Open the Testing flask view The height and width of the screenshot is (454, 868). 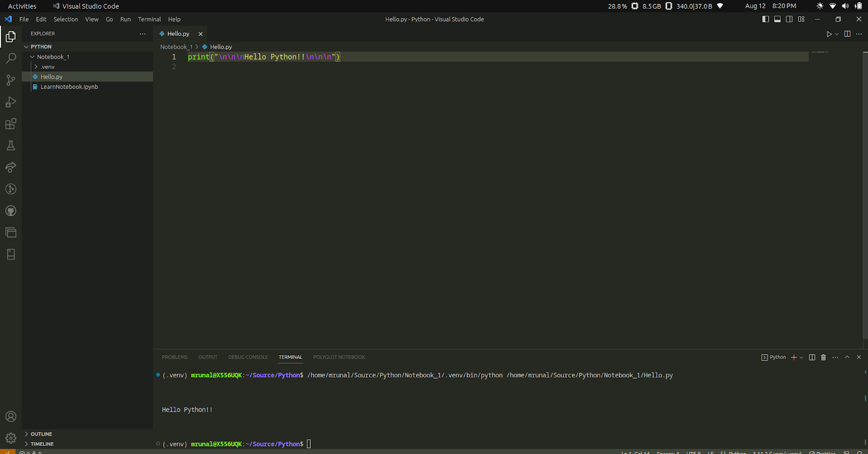pos(11,146)
